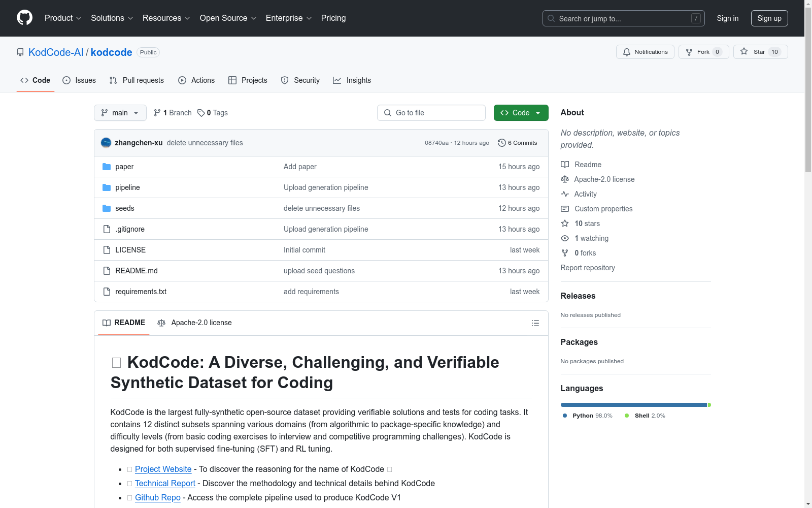Click the Custom properties icon
Screen dimensions: 812x508
tap(565, 209)
